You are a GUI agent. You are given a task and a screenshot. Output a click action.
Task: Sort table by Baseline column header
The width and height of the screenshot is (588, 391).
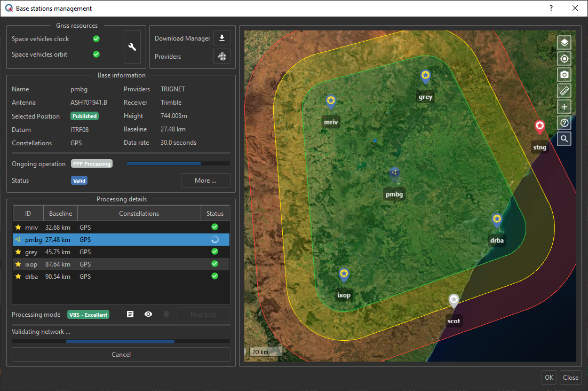click(x=60, y=214)
